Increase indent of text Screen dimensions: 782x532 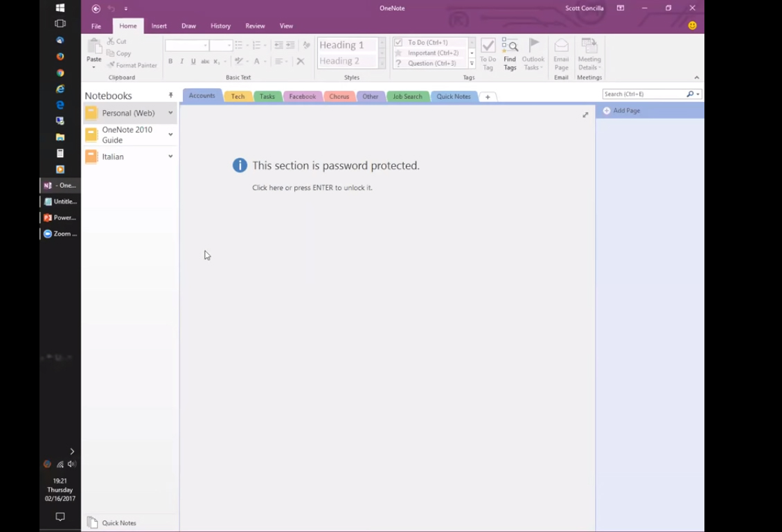290,45
